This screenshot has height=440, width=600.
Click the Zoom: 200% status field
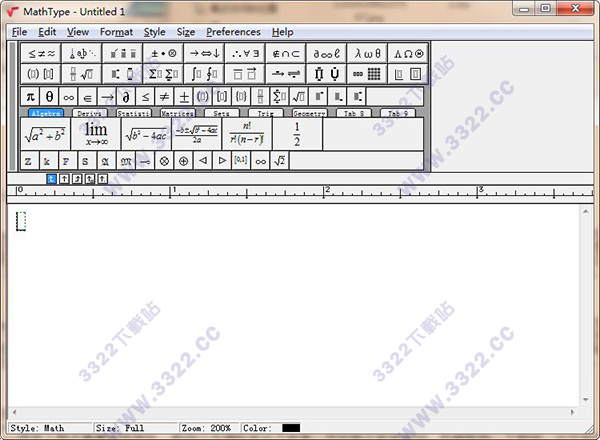208,428
